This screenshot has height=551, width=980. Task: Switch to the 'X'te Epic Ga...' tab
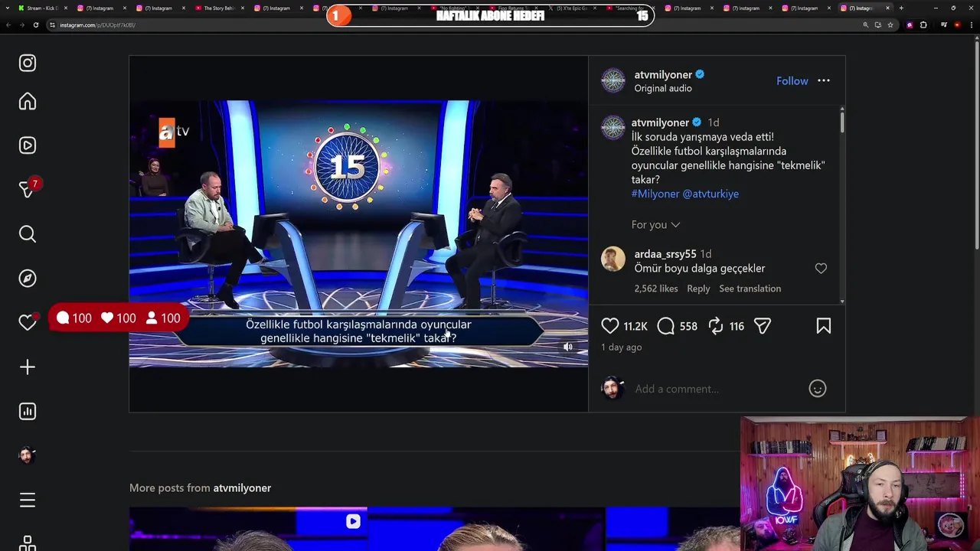point(572,8)
